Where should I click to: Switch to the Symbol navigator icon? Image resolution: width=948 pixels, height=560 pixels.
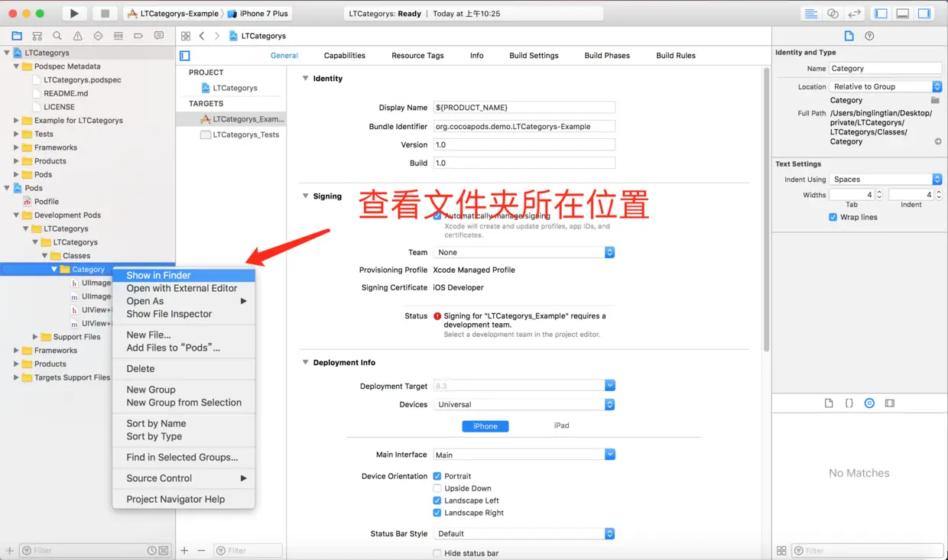point(37,36)
